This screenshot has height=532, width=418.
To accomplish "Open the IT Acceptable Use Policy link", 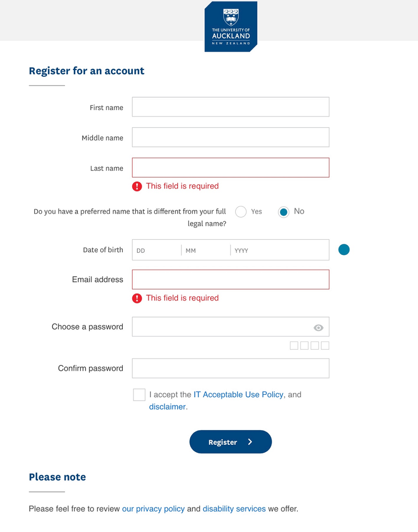I will [238, 395].
